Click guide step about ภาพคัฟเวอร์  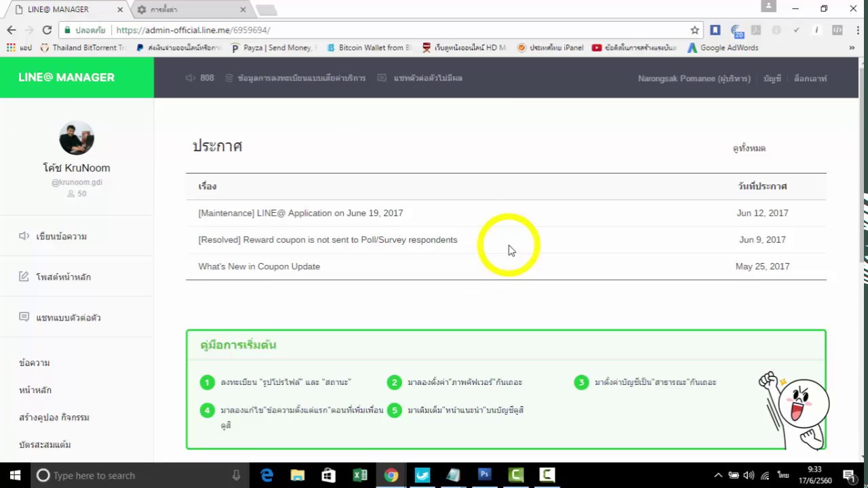click(465, 382)
